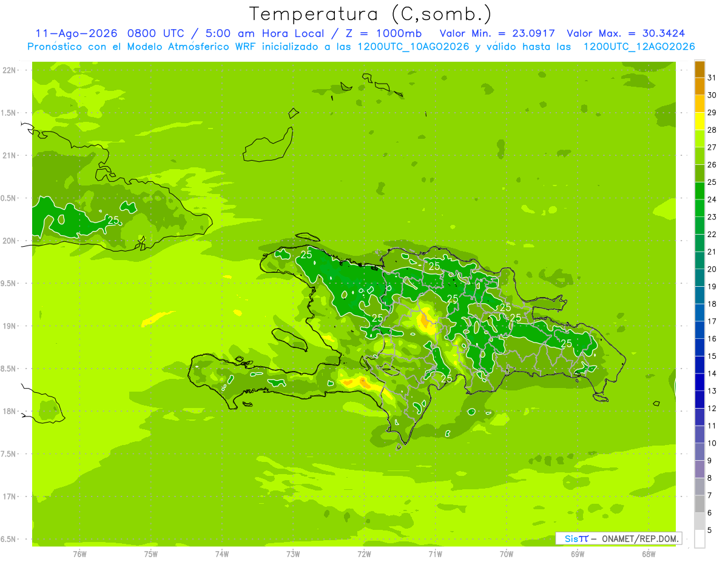The height and width of the screenshot is (562, 728).
Task: Pick the gray legend band between 6 and 7
Action: (x=699, y=504)
